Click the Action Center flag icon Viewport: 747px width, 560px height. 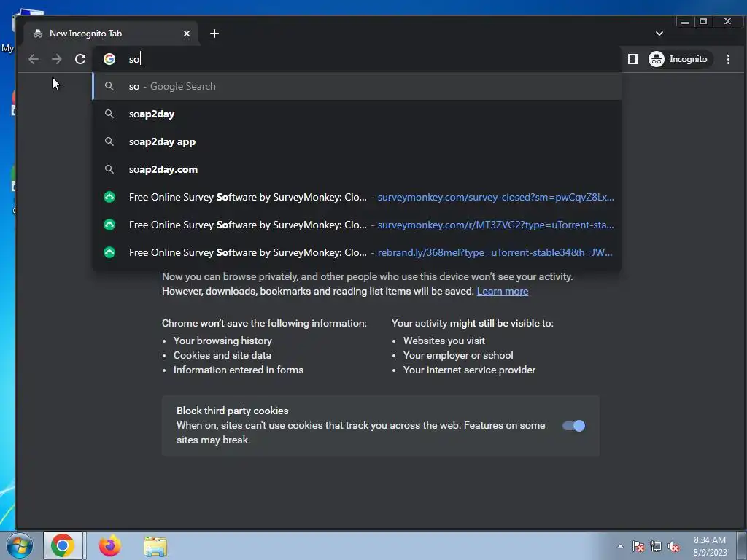coord(638,546)
